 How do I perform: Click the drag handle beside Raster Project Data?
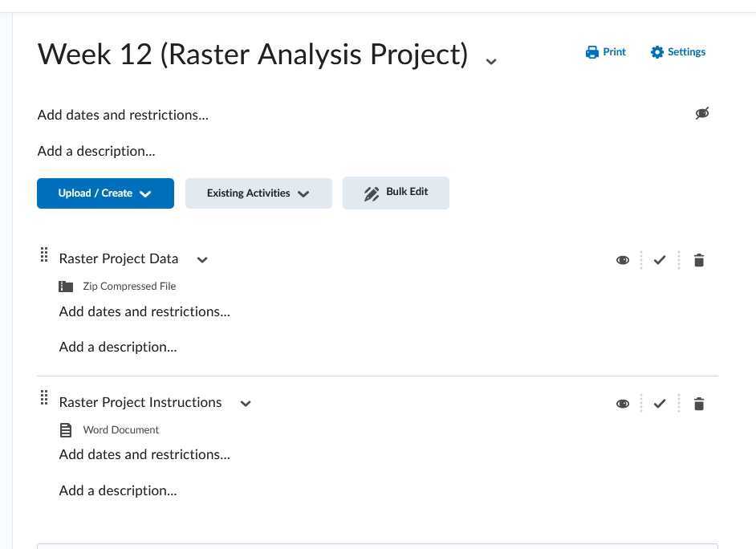pyautogui.click(x=44, y=254)
